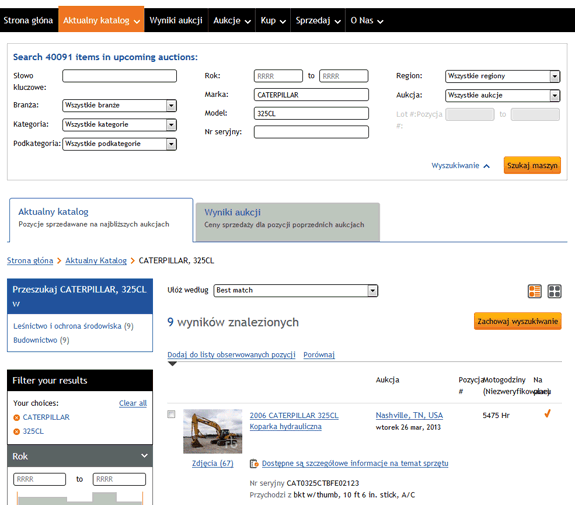Open the excavator photo thumbnail

click(x=213, y=431)
